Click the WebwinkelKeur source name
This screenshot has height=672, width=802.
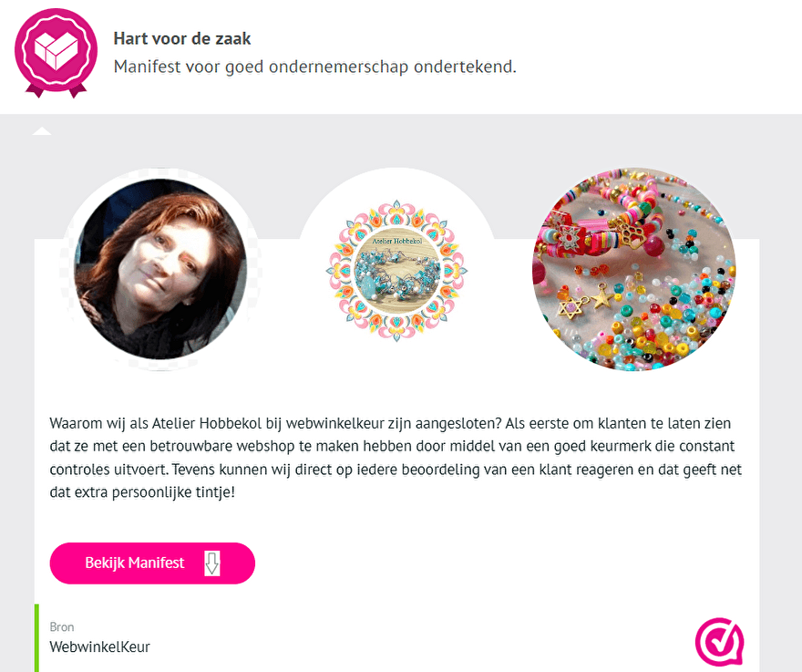coord(99,646)
